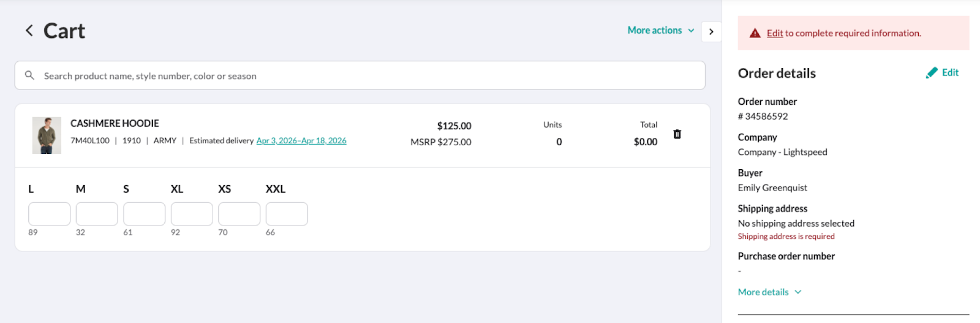Click the pencil icon in Order details
This screenshot has height=323, width=980.
[x=932, y=73]
